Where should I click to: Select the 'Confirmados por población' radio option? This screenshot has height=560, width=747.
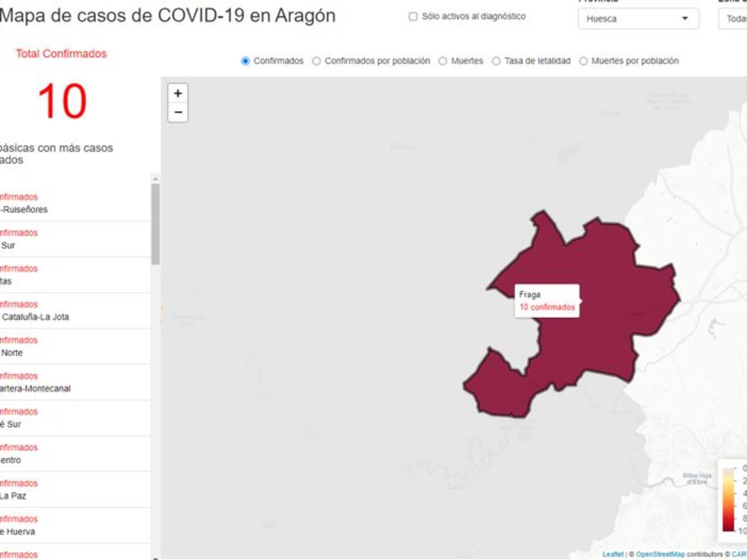[316, 61]
